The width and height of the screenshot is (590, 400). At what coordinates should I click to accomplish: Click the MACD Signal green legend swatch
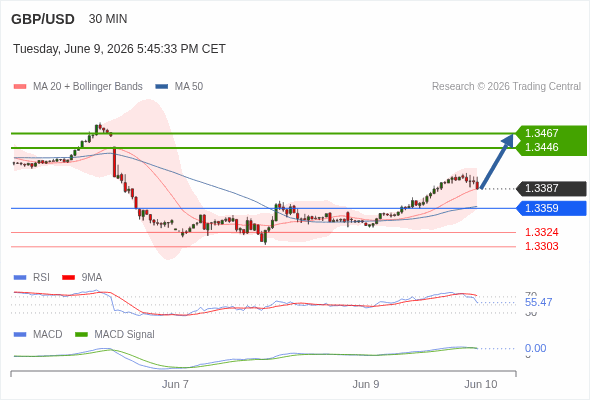[81, 335]
